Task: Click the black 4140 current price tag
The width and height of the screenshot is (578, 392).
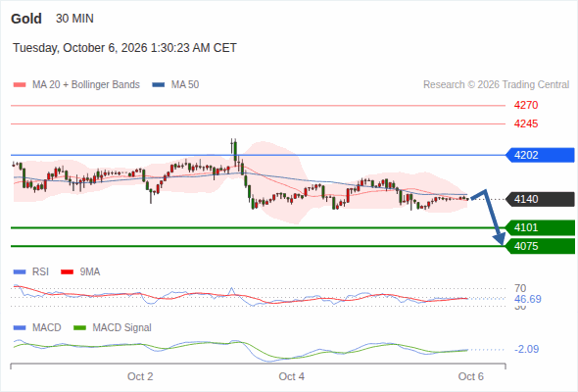Action: click(540, 200)
